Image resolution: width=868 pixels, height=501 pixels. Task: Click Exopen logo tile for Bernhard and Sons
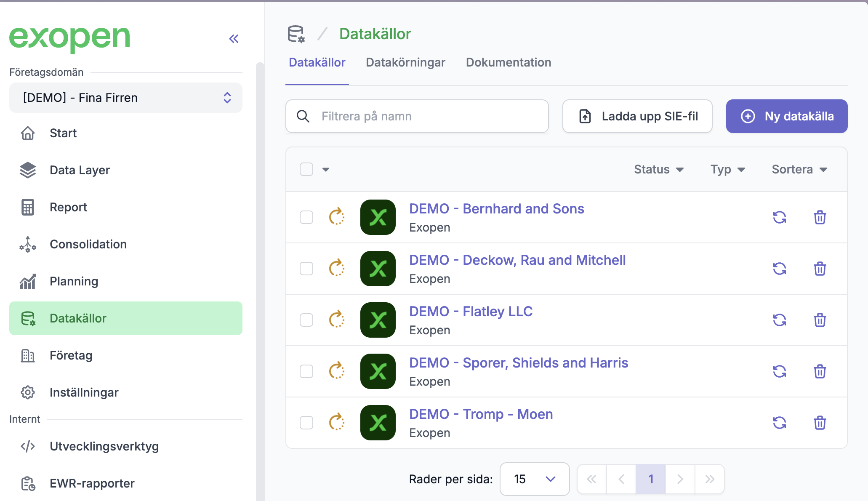378,217
